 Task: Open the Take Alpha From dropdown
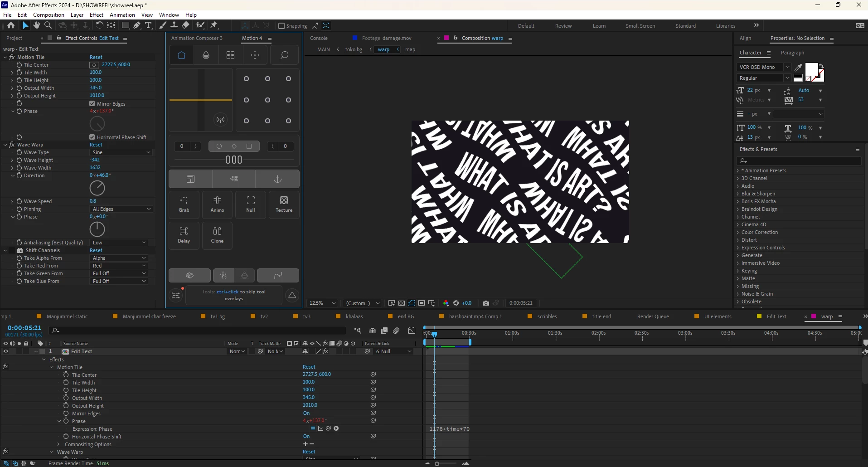point(119,258)
